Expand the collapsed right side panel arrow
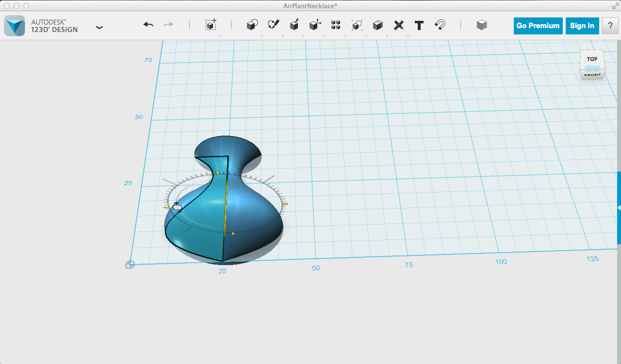 [x=619, y=207]
